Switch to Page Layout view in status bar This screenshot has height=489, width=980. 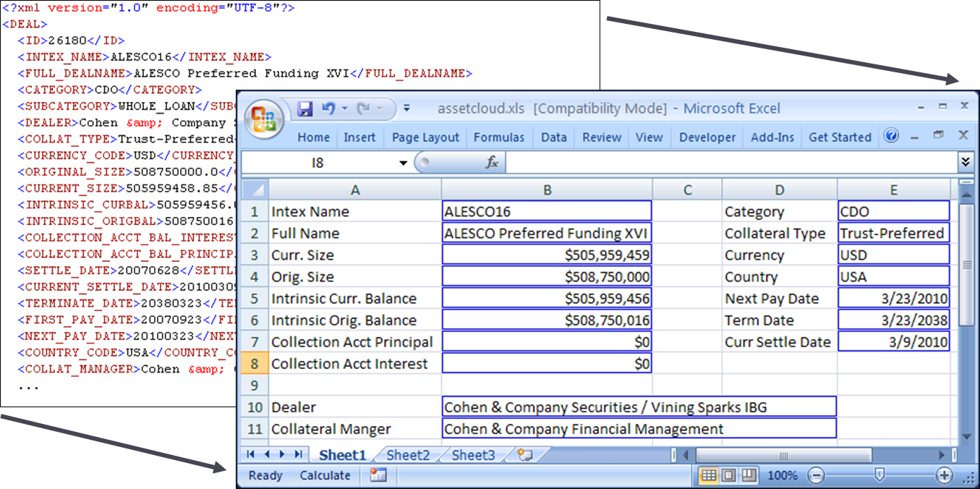729,475
